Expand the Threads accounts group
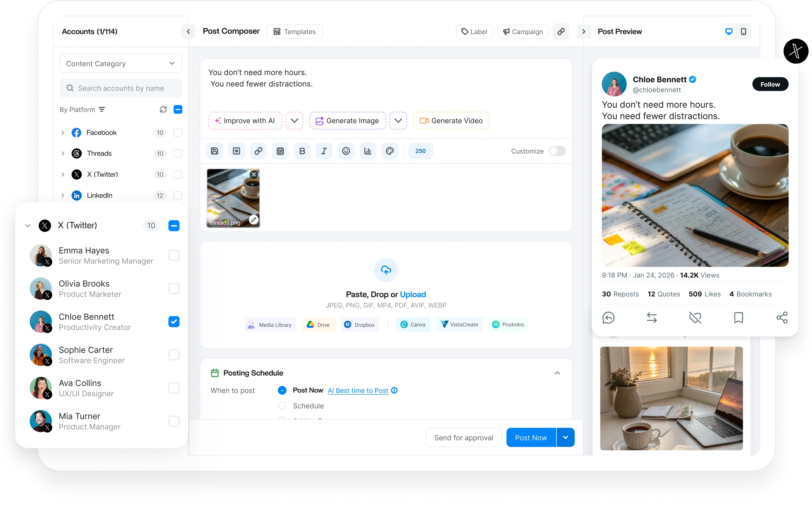Image resolution: width=812 pixels, height=506 pixels. 63,154
